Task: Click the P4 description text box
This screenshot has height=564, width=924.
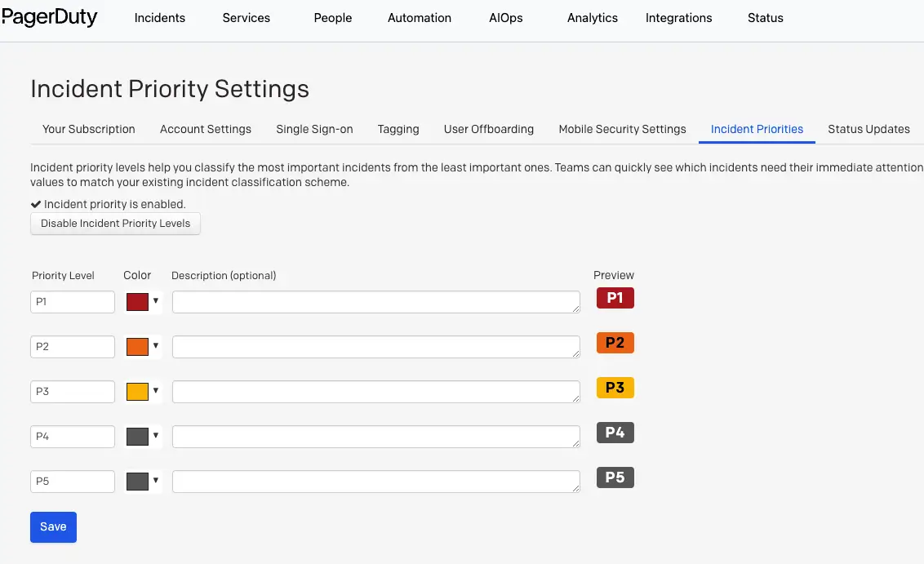Action: (x=376, y=437)
